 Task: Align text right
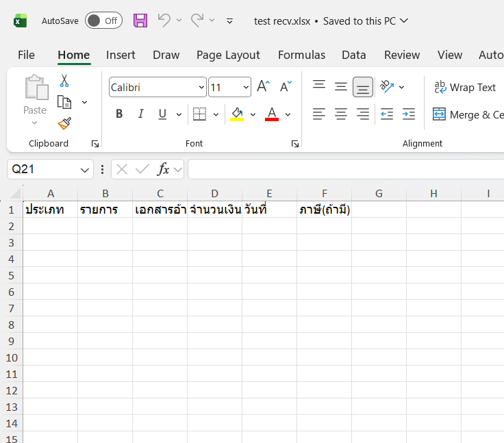363,114
